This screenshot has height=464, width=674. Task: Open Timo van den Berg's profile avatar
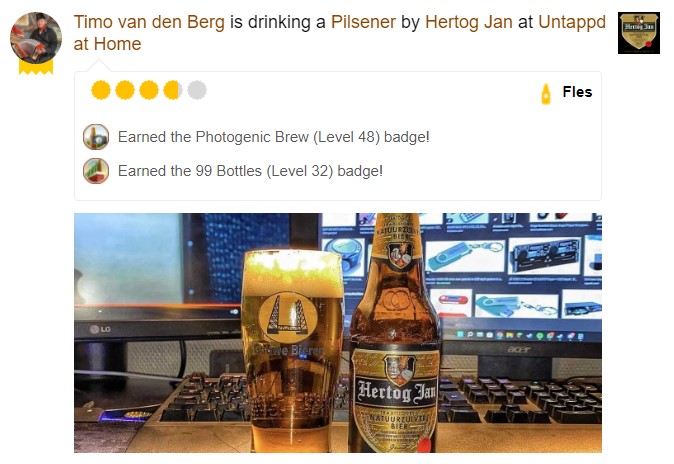(36, 38)
